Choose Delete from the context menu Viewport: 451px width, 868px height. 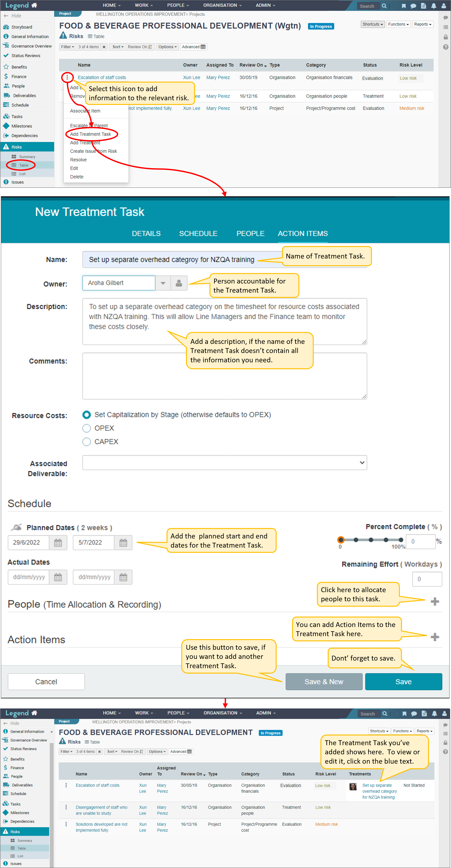point(76,177)
